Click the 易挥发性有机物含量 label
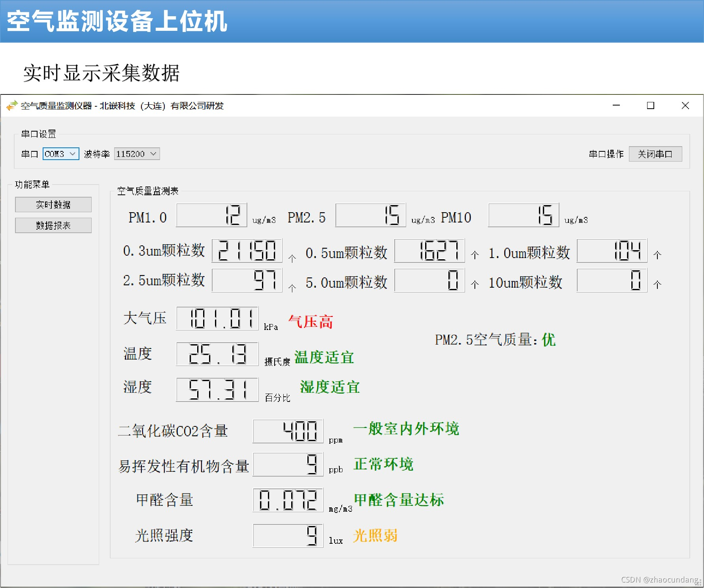Screen dimensions: 704x588 pyautogui.click(x=184, y=467)
